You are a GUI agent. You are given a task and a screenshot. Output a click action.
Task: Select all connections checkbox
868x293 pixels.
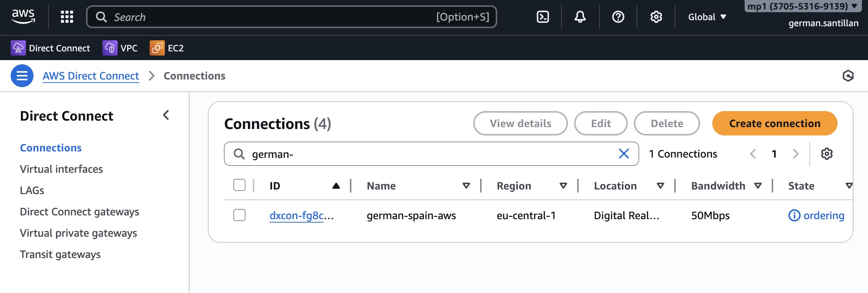click(239, 185)
